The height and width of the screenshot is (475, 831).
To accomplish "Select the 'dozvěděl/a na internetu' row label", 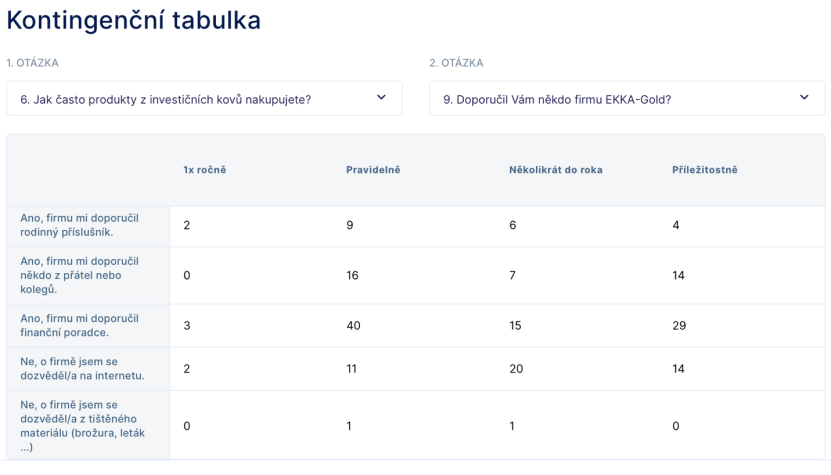I will [x=82, y=368].
